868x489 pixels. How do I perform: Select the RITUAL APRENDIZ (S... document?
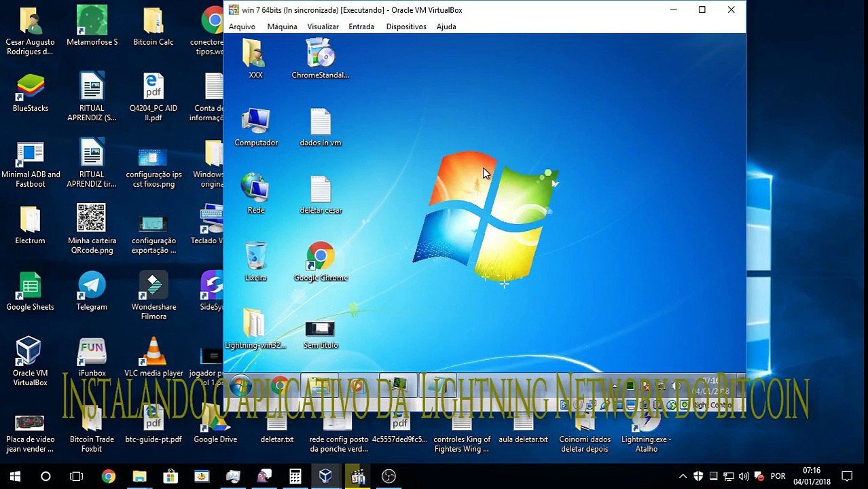click(x=92, y=97)
